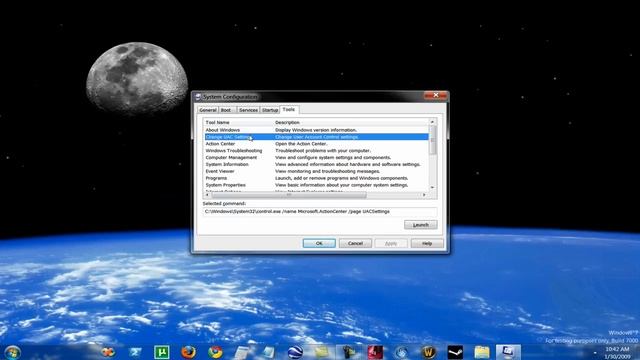The width and height of the screenshot is (640, 360).
Task: Click the Launch button
Action: tap(420, 225)
